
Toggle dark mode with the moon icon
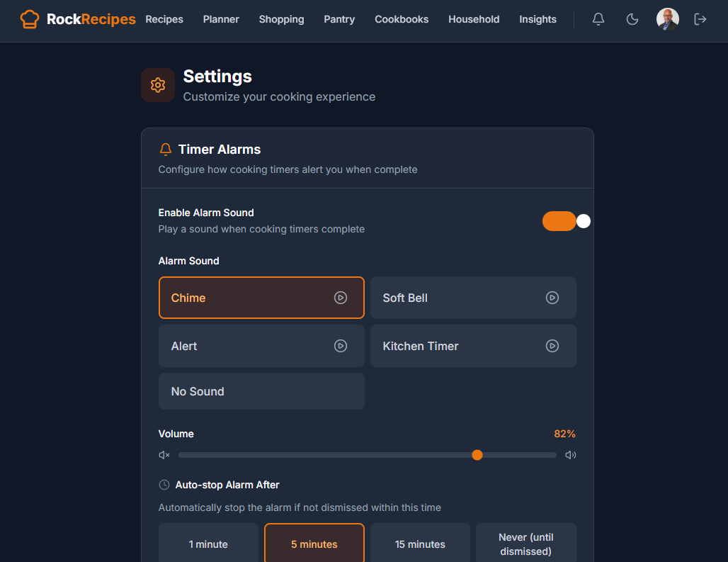[x=632, y=19]
